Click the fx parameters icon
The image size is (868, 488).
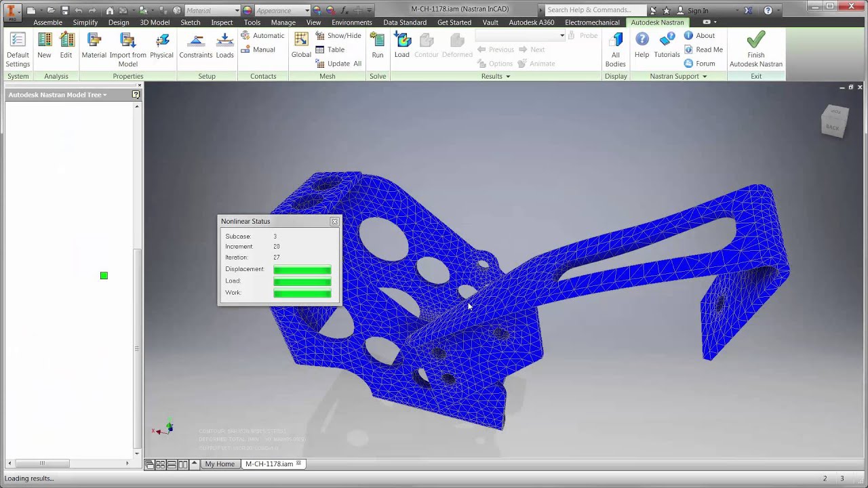(x=344, y=10)
